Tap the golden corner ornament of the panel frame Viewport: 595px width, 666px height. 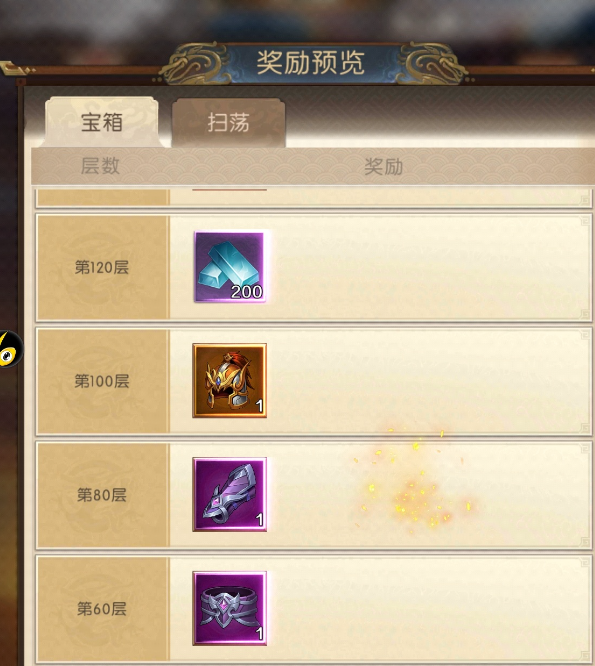click(x=15, y=69)
